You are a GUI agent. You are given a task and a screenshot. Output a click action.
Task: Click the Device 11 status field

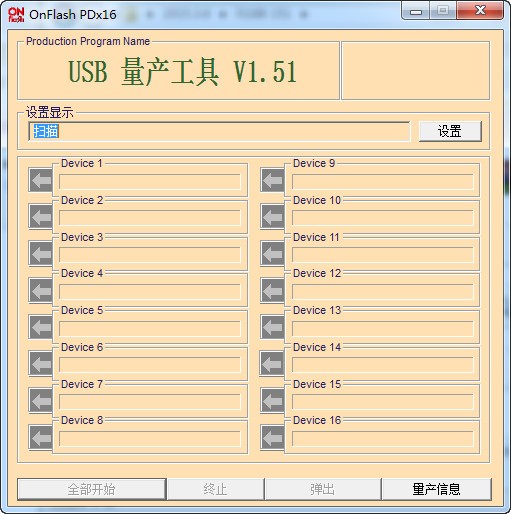pos(383,255)
